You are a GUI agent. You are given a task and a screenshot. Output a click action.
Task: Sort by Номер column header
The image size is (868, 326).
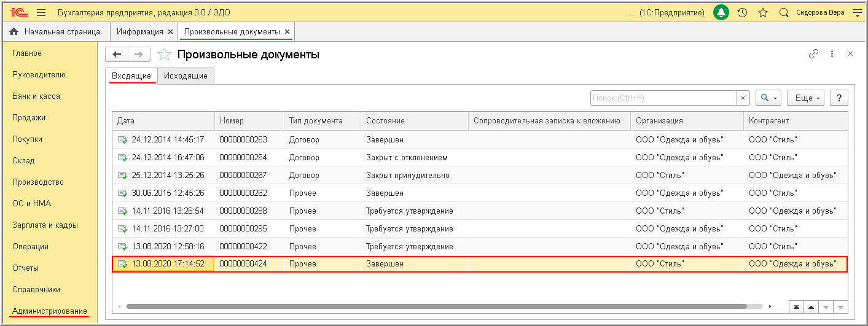coord(249,121)
